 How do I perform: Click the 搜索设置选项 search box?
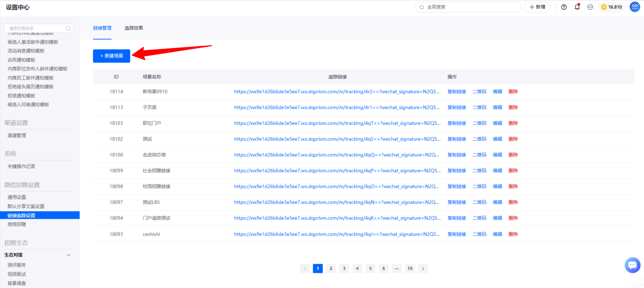39,28
